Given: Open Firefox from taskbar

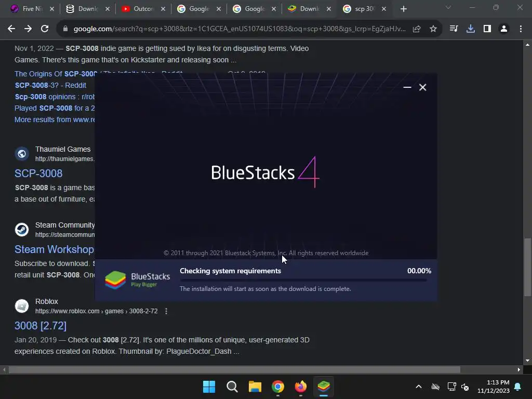Looking at the screenshot, I should pyautogui.click(x=301, y=387).
